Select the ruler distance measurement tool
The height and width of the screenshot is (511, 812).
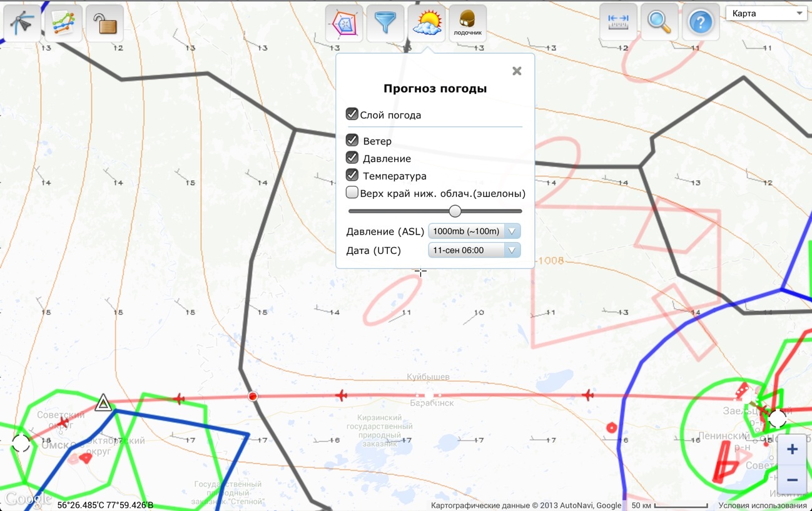pos(618,22)
